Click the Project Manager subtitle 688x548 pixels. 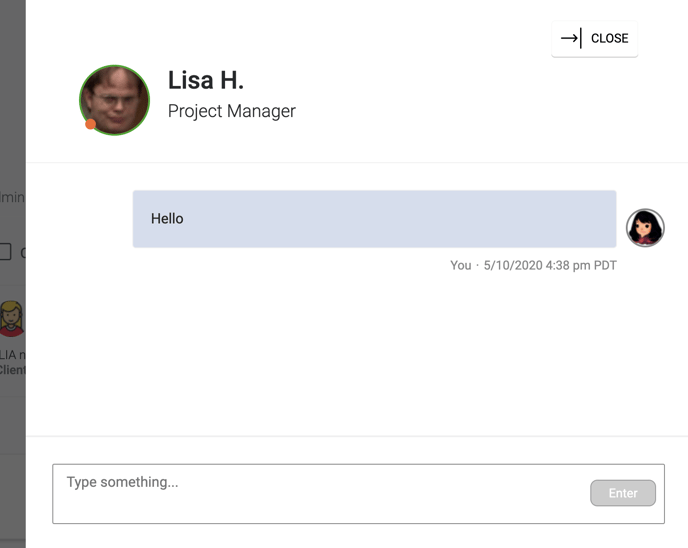[232, 111]
